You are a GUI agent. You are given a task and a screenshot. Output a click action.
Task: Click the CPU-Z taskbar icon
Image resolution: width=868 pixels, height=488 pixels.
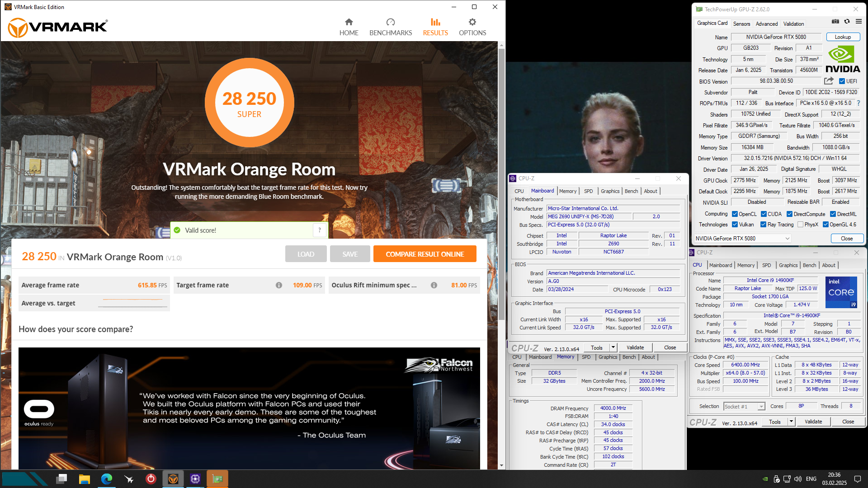(195, 479)
